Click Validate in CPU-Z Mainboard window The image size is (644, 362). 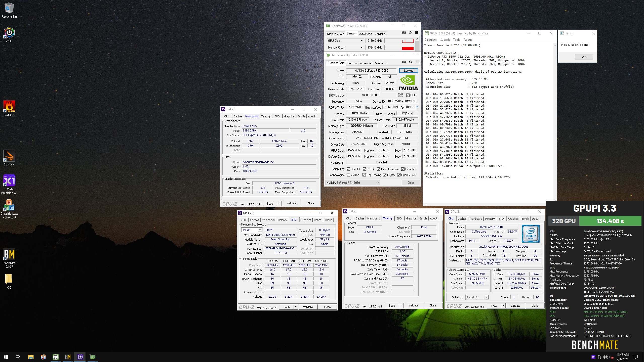291,203
